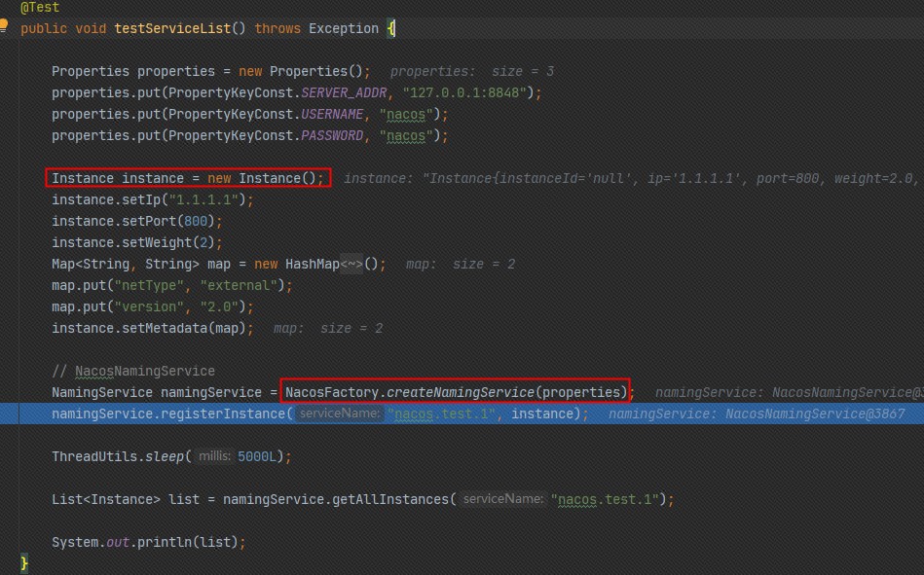Screen dimensions: 924x575
Task: Click the opening brace after Exception
Action: point(390,28)
